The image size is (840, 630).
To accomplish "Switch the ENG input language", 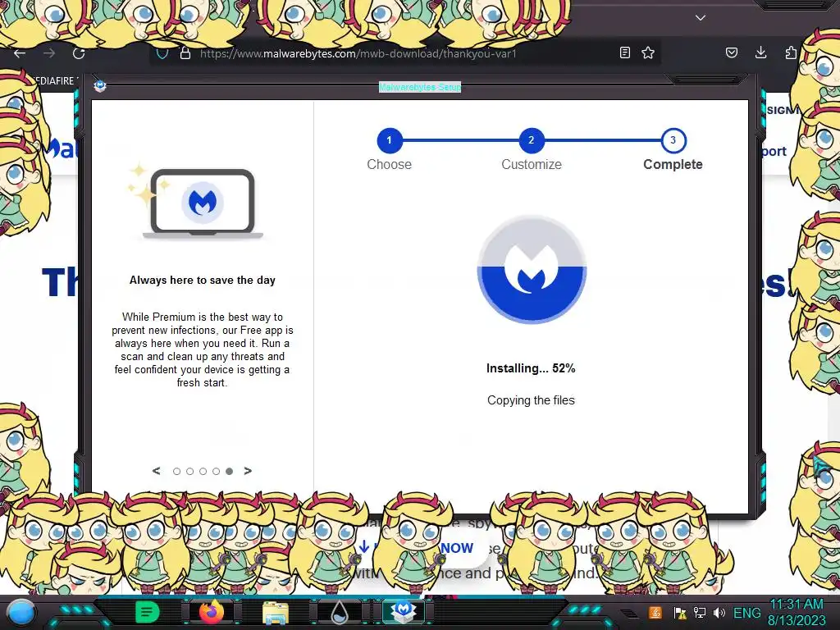I will tap(746, 613).
